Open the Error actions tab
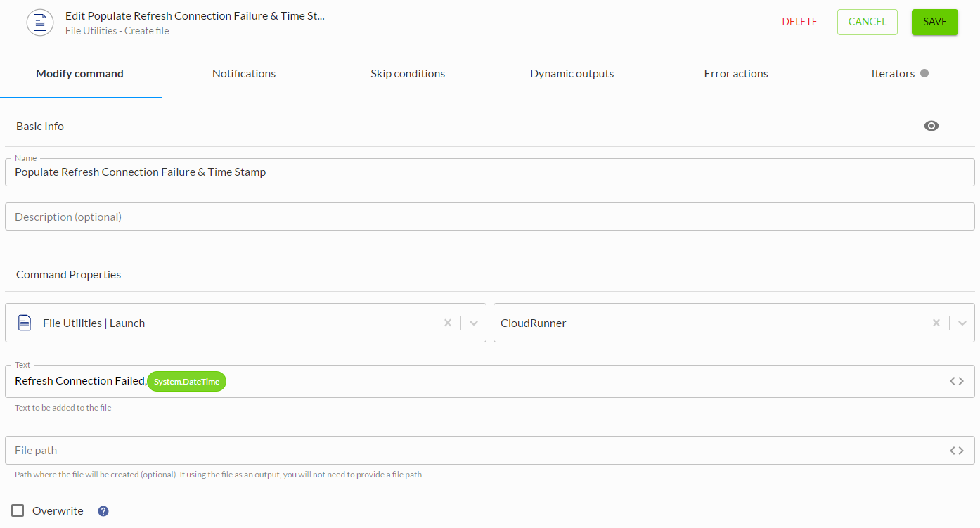Screen dimensions: 980x528 (736, 74)
